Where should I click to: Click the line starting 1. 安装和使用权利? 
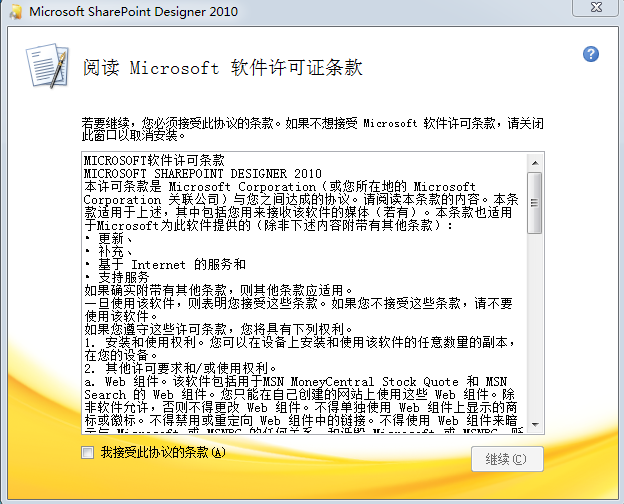(x=300, y=342)
